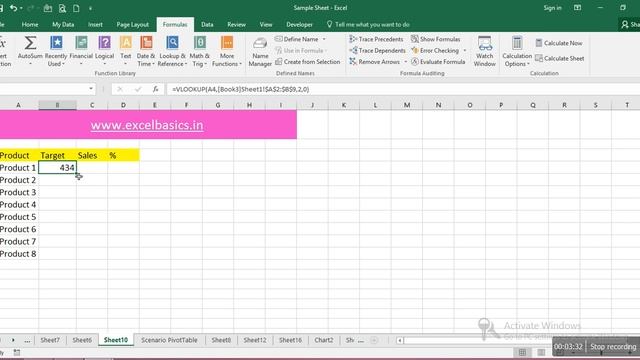This screenshot has width=640, height=360.
Task: Click Calculate Sheet
Action: pyautogui.click(x=560, y=58)
